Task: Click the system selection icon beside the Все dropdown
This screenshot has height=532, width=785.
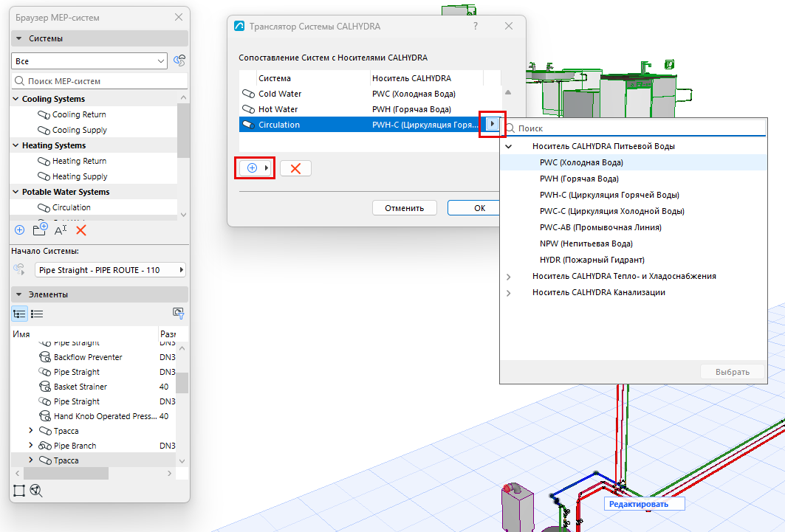Action: (x=179, y=61)
